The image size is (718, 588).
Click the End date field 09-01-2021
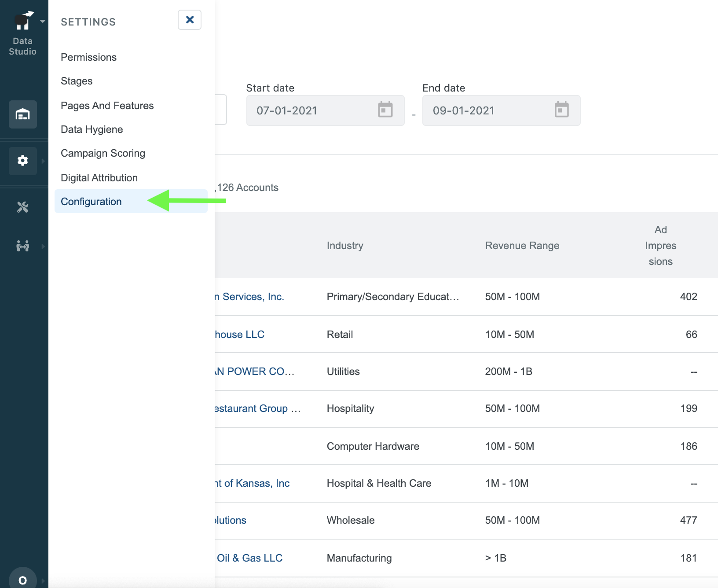point(501,110)
